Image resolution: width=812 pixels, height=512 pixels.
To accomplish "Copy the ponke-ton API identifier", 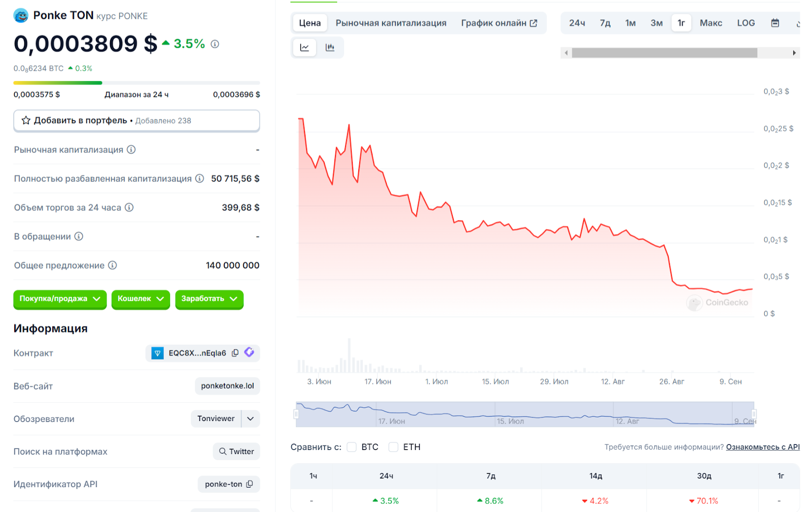I will pos(249,484).
